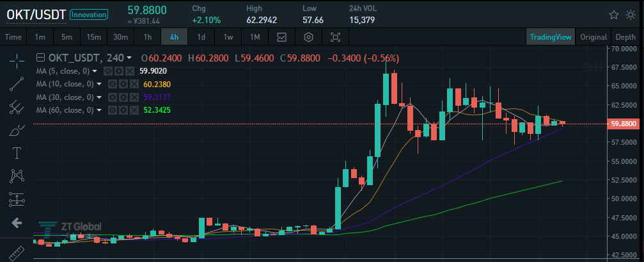
Task: Switch to 15m interval
Action: point(93,37)
